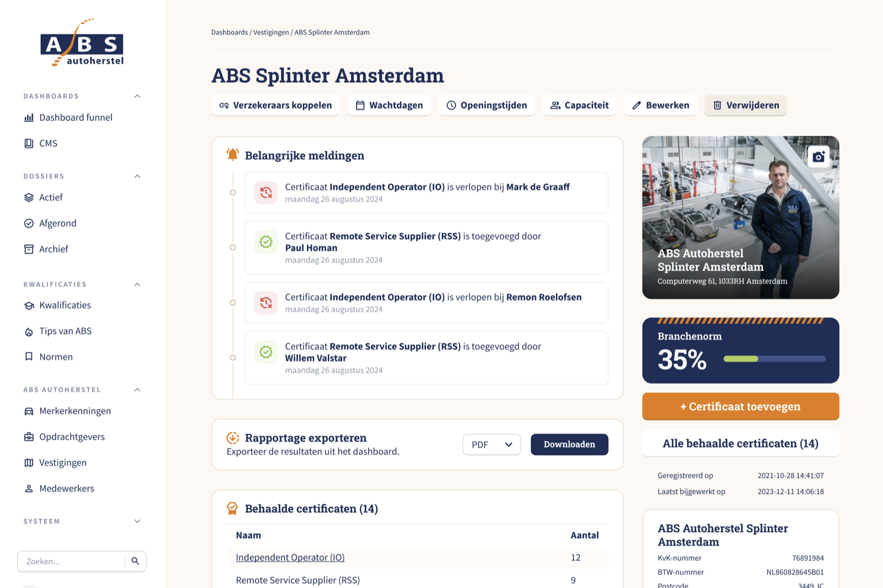Click the search magnifier icon
The image size is (883, 588).
(x=135, y=561)
